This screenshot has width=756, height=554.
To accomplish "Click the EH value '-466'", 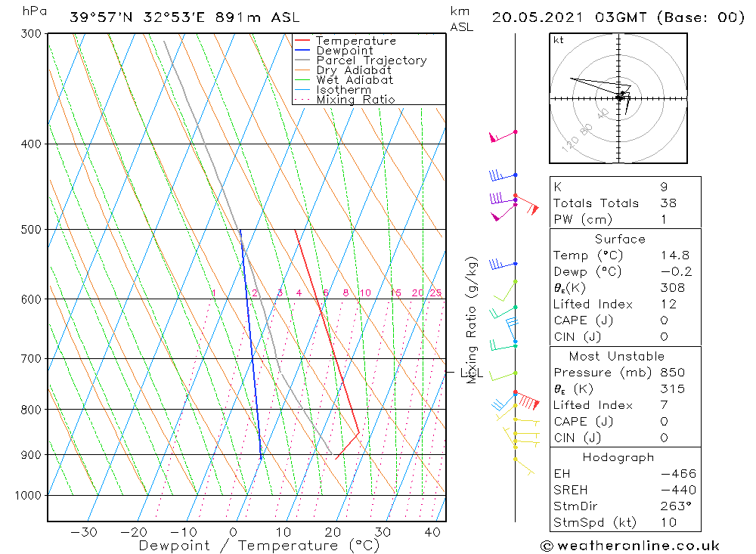I will (x=678, y=474).
